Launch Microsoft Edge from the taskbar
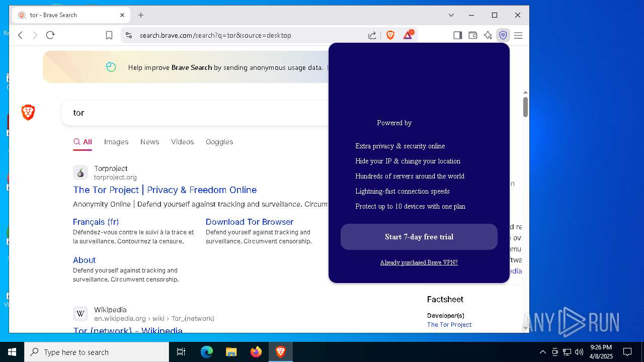644x362 pixels. 207,352
